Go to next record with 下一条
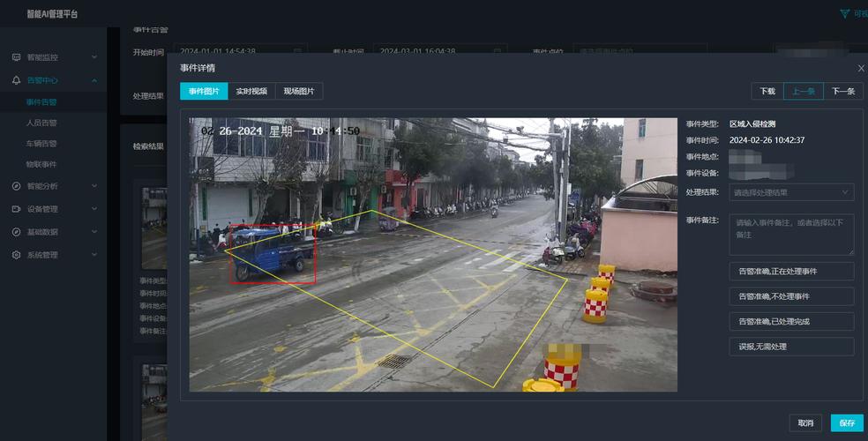 click(843, 91)
